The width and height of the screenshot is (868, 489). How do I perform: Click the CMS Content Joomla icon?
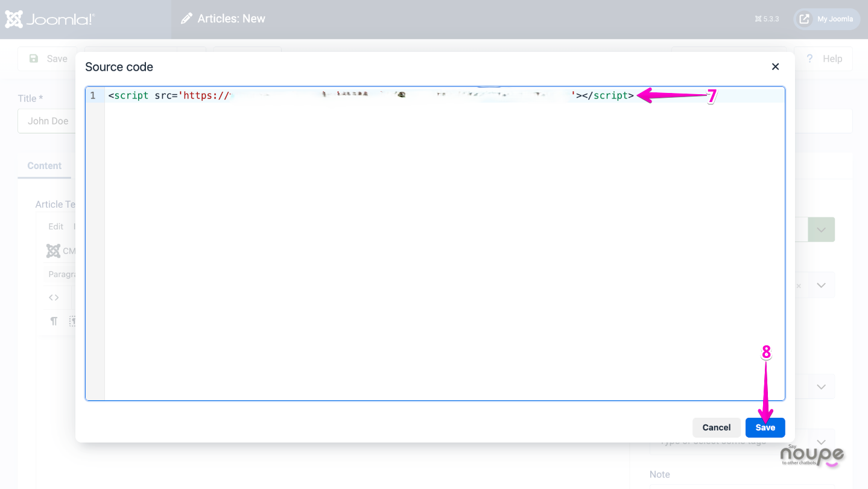(x=54, y=251)
